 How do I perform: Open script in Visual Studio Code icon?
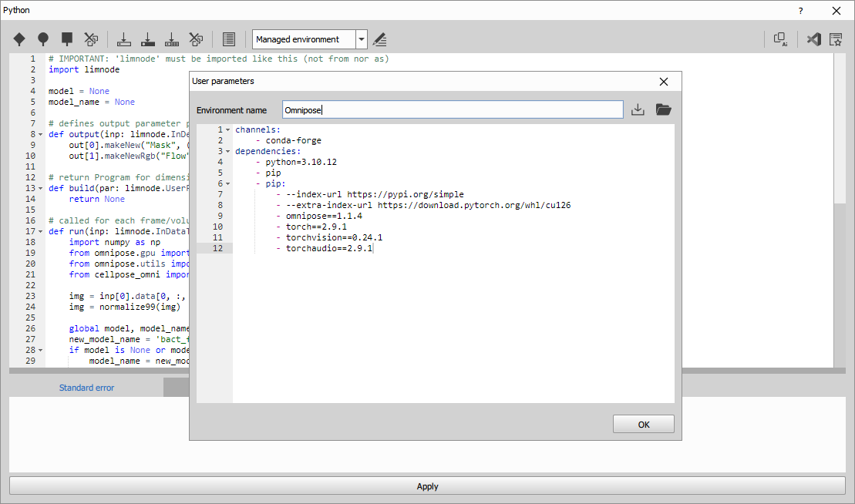pos(813,39)
